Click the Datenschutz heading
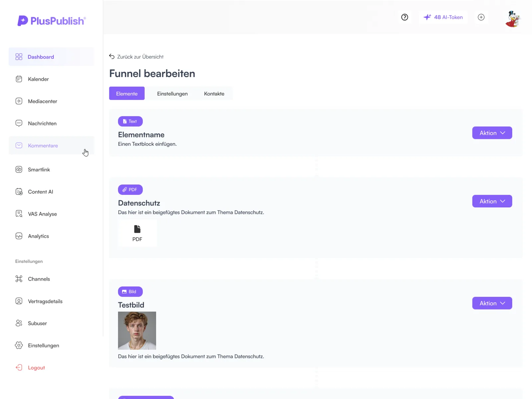The image size is (532, 399). tap(139, 203)
